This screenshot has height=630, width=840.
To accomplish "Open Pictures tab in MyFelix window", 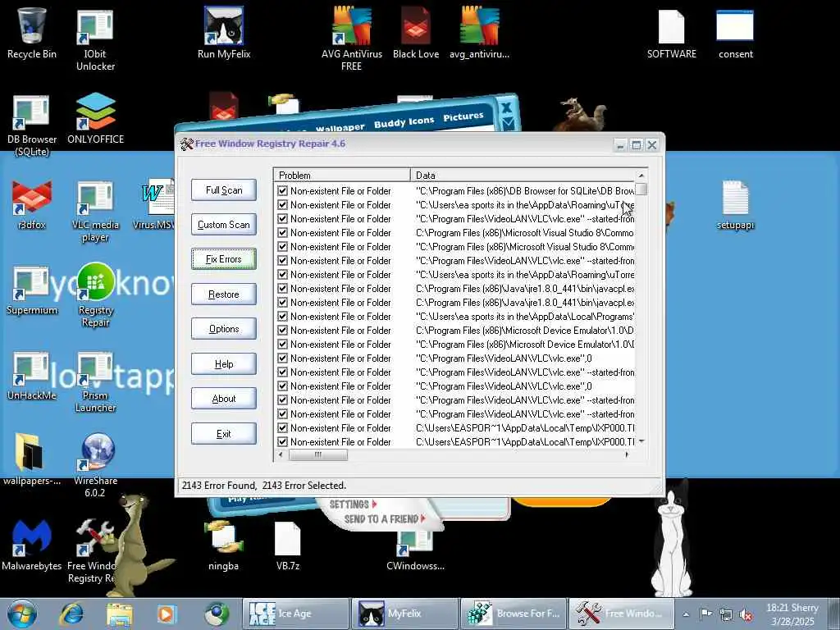I will [463, 116].
